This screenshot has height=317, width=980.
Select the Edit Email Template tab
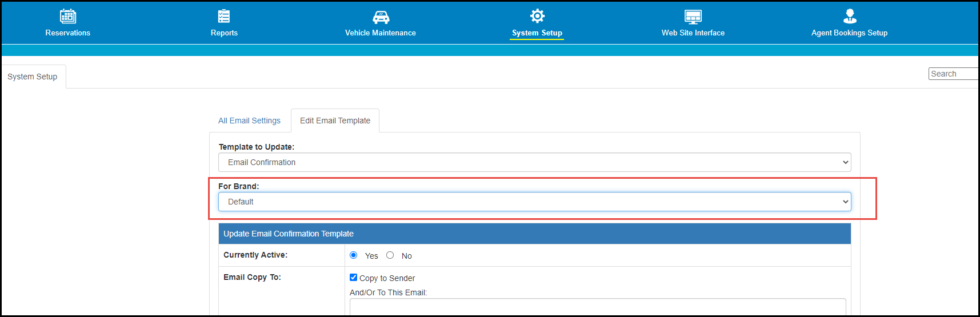[335, 121]
